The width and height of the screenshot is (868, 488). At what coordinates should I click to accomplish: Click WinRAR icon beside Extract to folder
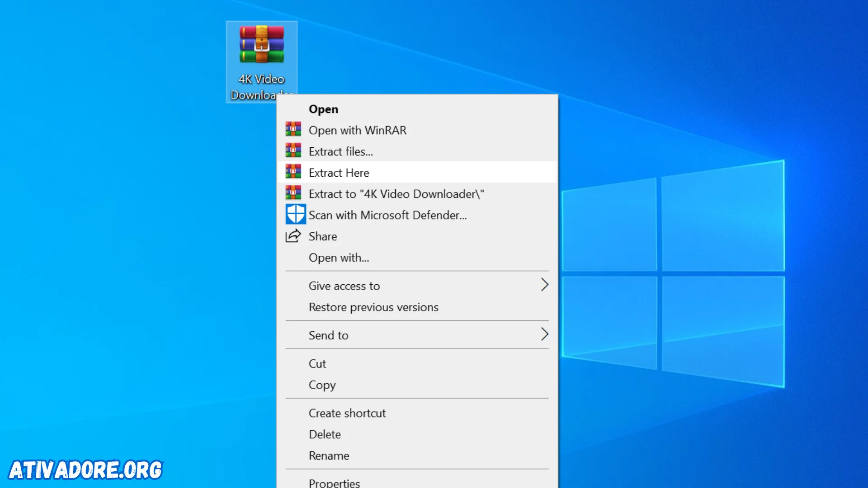pyautogui.click(x=293, y=193)
